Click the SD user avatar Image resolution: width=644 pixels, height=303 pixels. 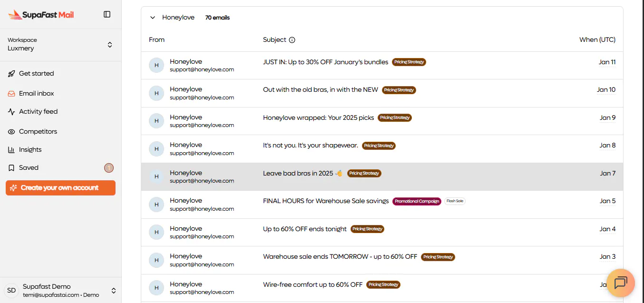point(11,290)
